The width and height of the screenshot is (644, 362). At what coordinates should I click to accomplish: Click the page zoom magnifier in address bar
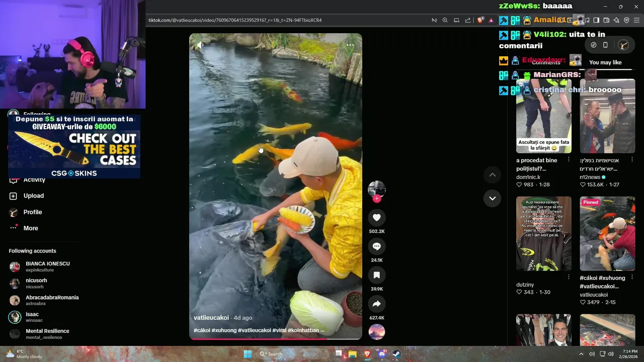tap(445, 20)
